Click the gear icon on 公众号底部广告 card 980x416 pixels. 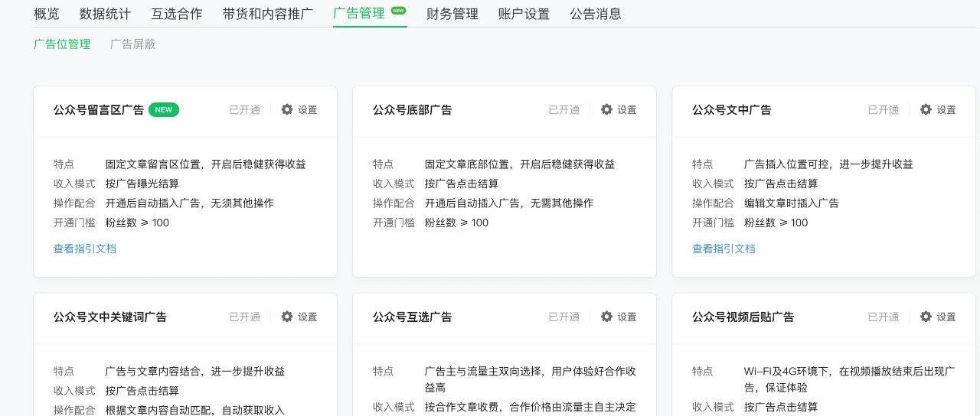pos(606,109)
